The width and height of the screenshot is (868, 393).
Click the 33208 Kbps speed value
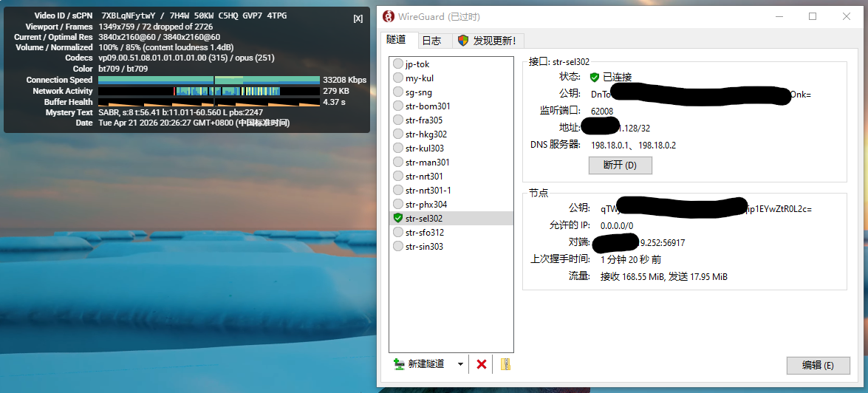(x=344, y=81)
